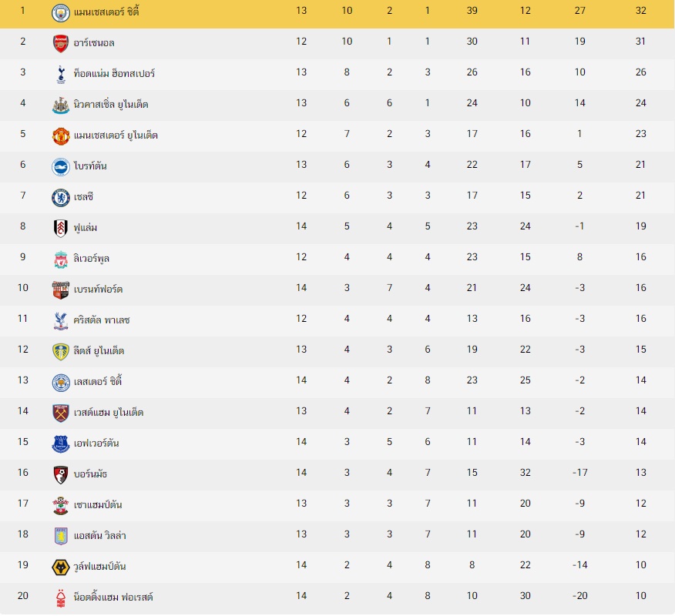The image size is (675, 616).
Task: Select the Chelsea lion crest
Action: coord(61,198)
